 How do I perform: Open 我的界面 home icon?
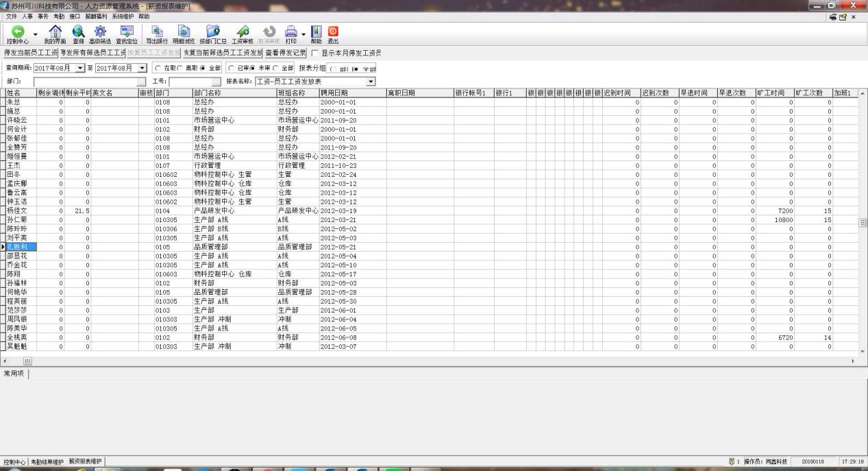pyautogui.click(x=55, y=32)
